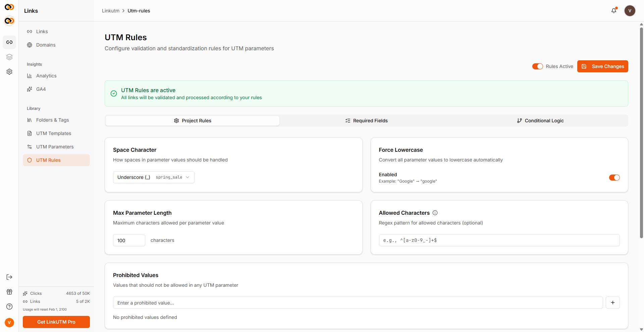Open the layers stack rail icon
This screenshot has width=644, height=332.
(x=9, y=57)
